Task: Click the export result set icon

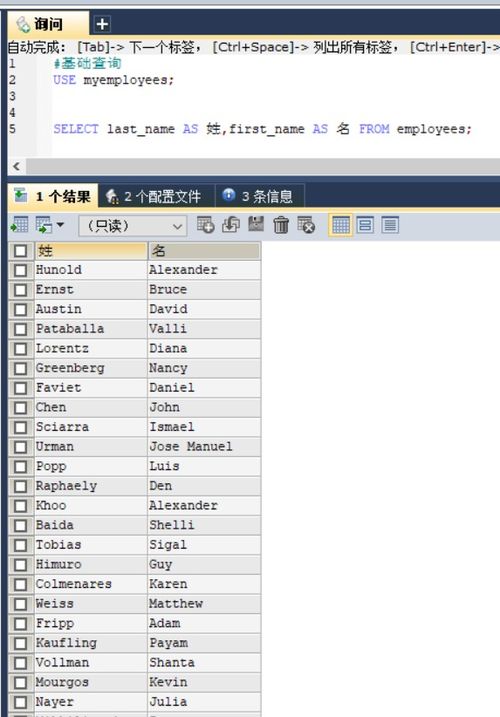Action: click(x=20, y=225)
